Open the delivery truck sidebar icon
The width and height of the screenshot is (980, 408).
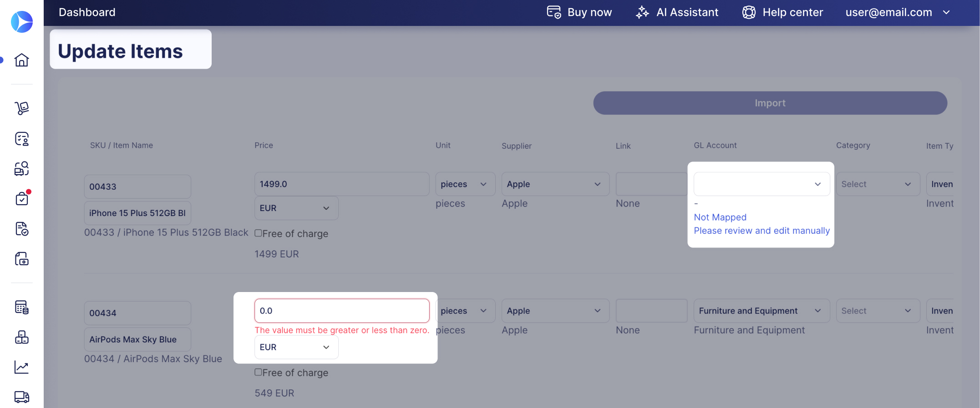point(21,397)
